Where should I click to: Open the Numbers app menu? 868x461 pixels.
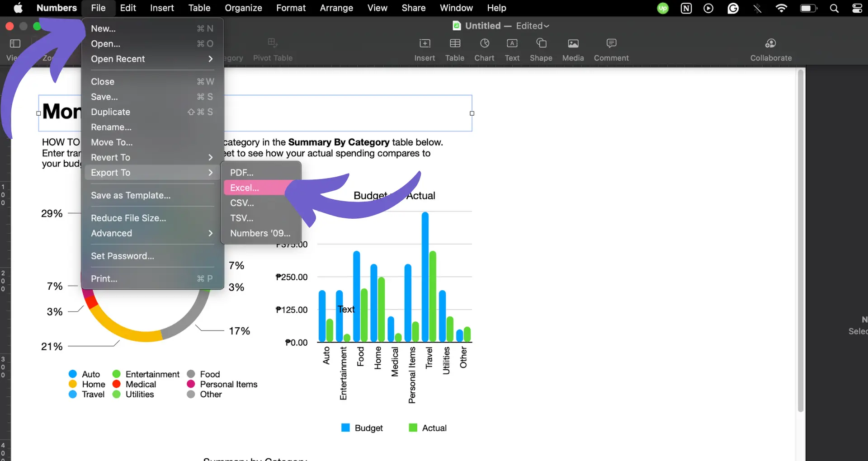[57, 8]
